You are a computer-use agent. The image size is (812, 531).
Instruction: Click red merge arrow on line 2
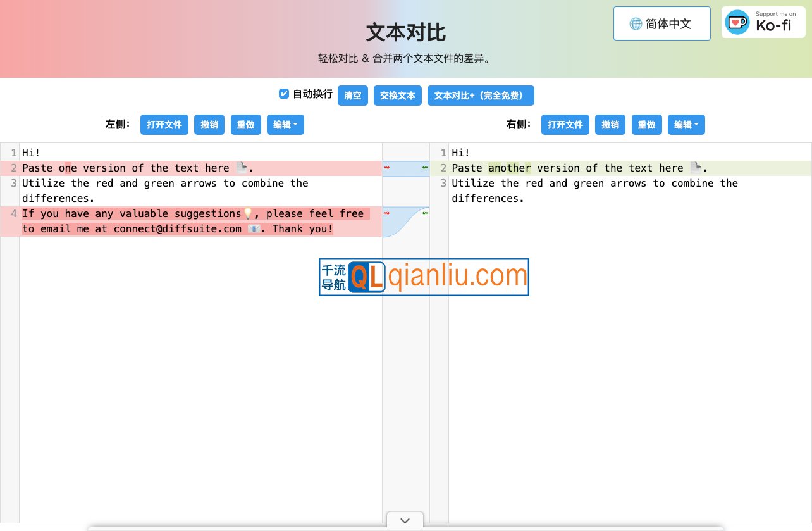click(x=386, y=168)
